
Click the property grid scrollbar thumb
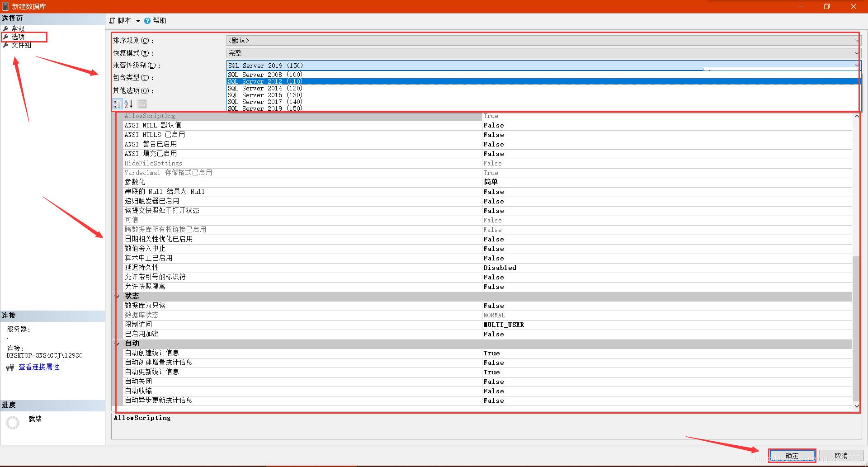coord(856,329)
